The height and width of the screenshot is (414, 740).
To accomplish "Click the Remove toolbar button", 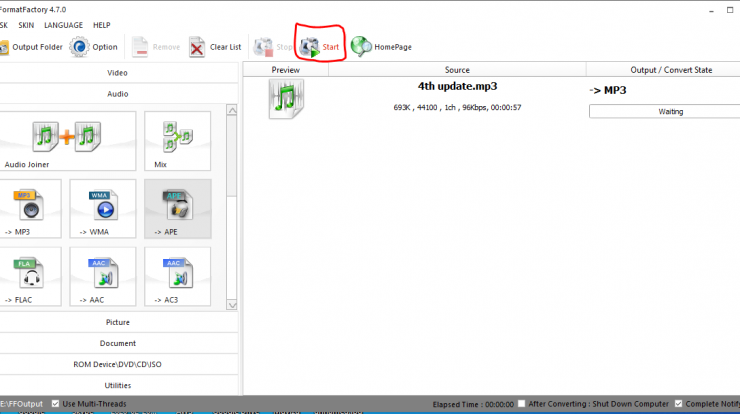I will tap(156, 47).
